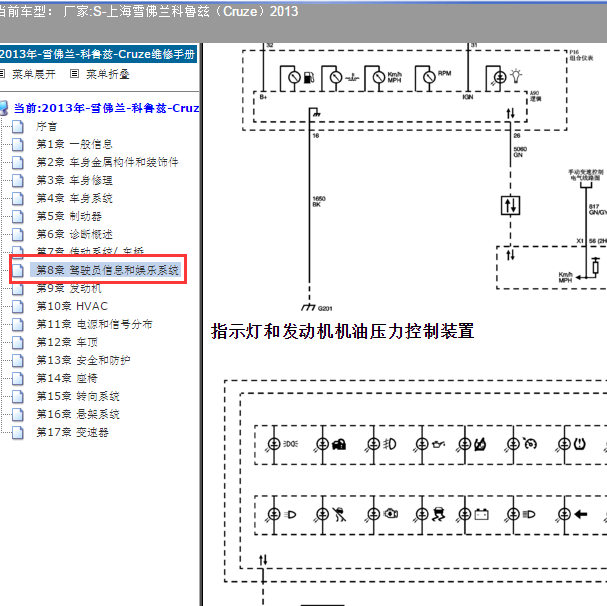Open 第11章 电源和信号分布
Image resolution: width=607 pixels, height=606 pixels.
[94, 324]
